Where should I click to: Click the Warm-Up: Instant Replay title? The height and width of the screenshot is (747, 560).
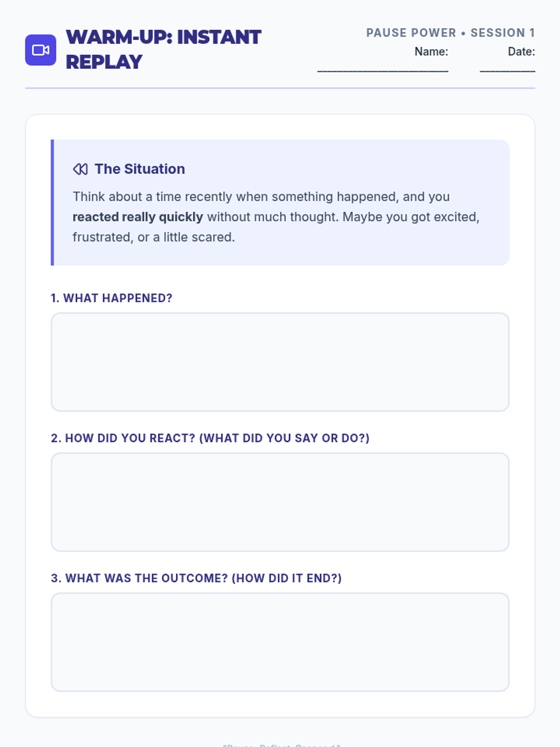[x=163, y=49]
